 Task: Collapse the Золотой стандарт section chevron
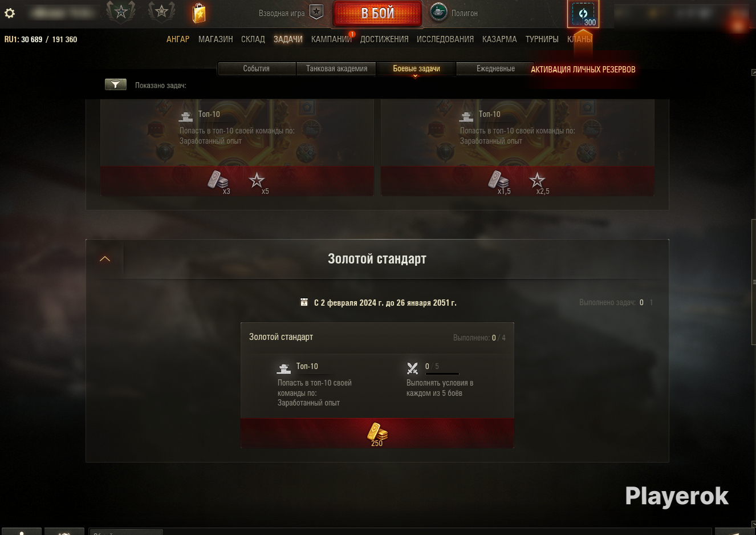pos(105,259)
